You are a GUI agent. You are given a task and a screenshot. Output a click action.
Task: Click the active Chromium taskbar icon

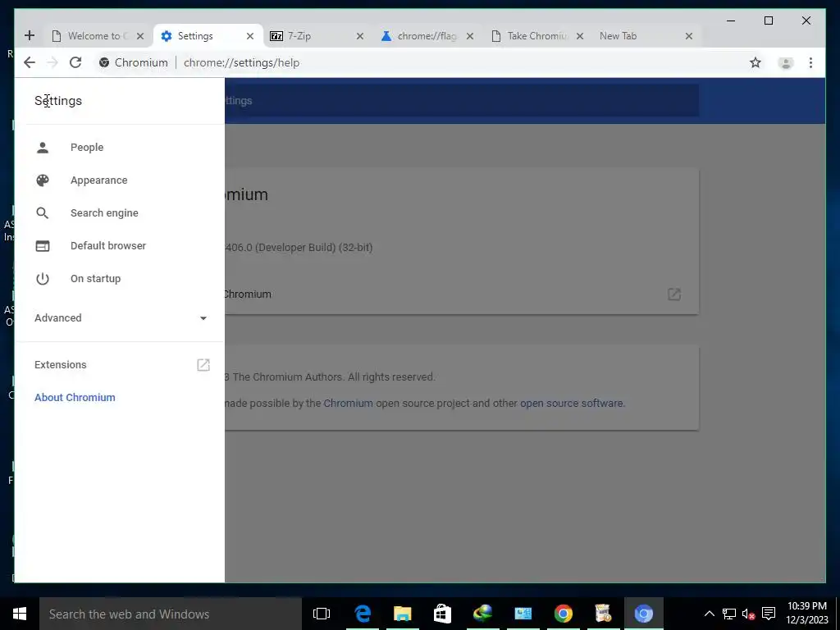point(643,614)
